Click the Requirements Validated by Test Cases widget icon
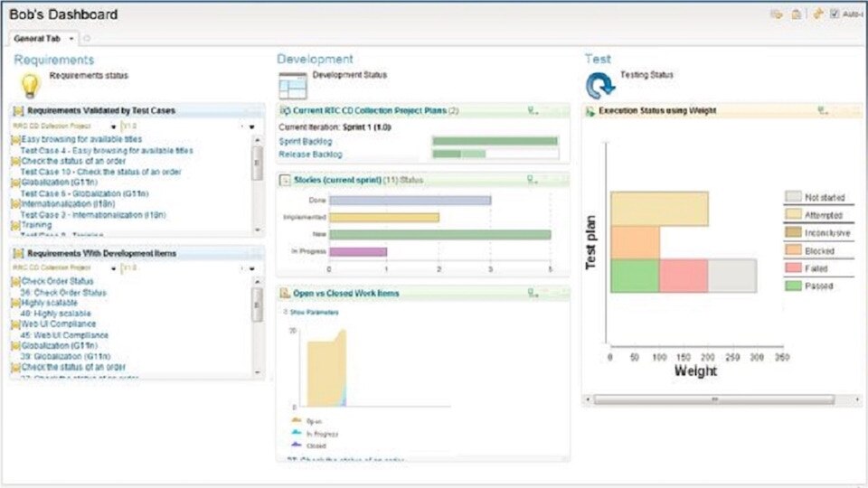This screenshot has width=868, height=488. click(18, 111)
